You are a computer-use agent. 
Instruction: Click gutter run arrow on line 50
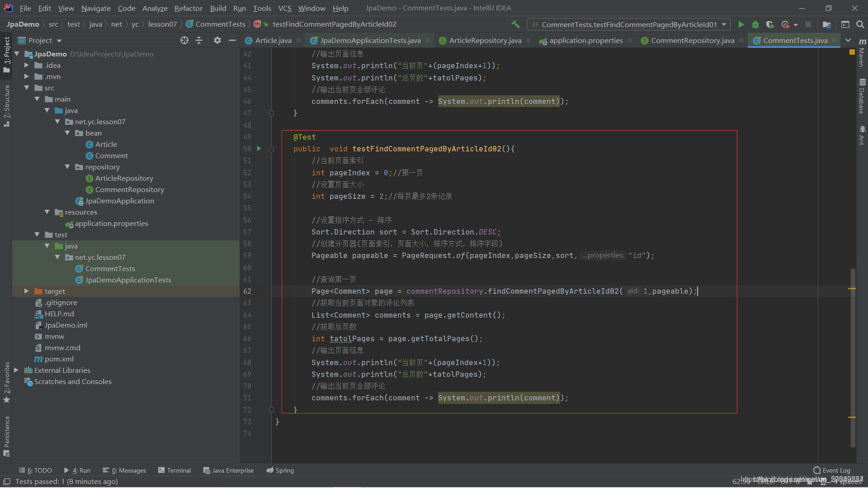pos(259,148)
